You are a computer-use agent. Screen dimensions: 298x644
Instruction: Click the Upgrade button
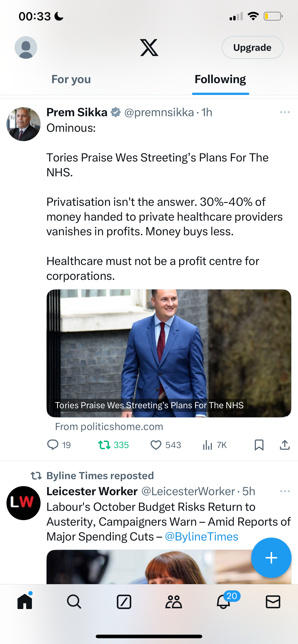(x=252, y=47)
